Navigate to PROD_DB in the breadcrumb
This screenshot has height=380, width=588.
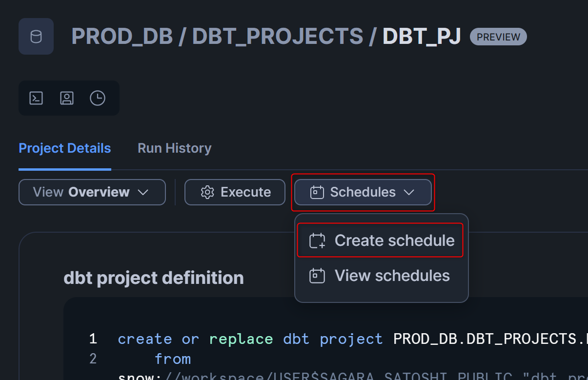(122, 37)
